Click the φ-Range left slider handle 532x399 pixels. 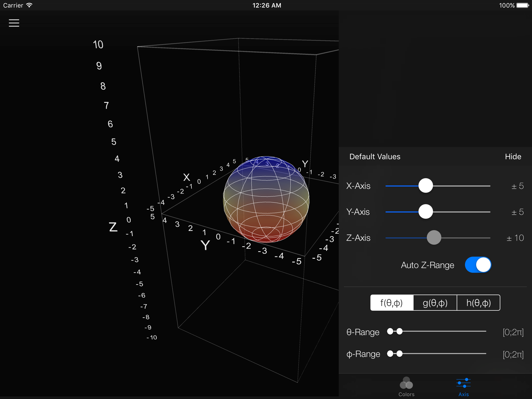(390, 354)
